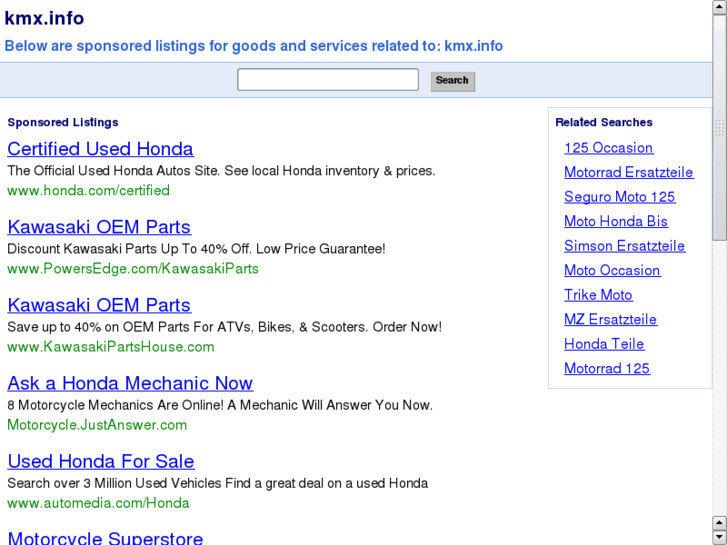Click text 'The Official Used Honda Autos Site'

tap(113, 171)
